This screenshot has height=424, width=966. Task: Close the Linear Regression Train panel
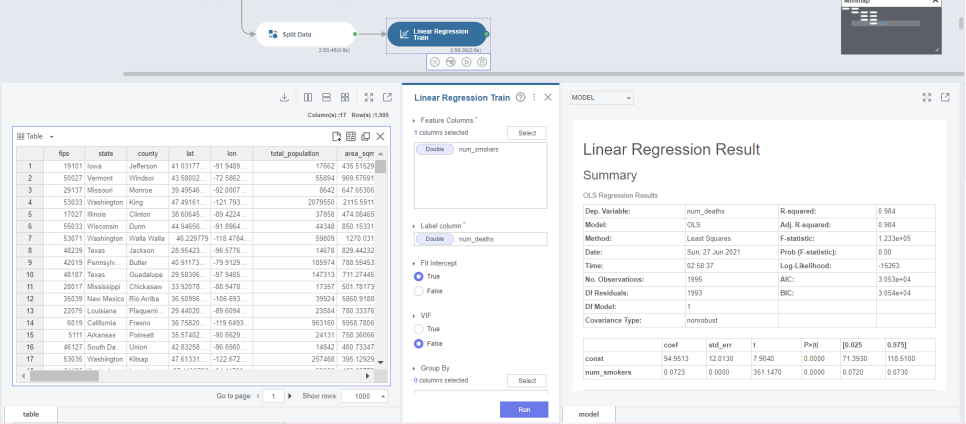coord(548,97)
